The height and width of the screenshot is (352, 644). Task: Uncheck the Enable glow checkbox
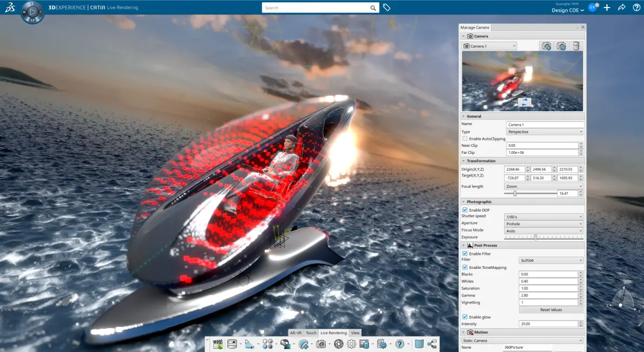point(465,317)
